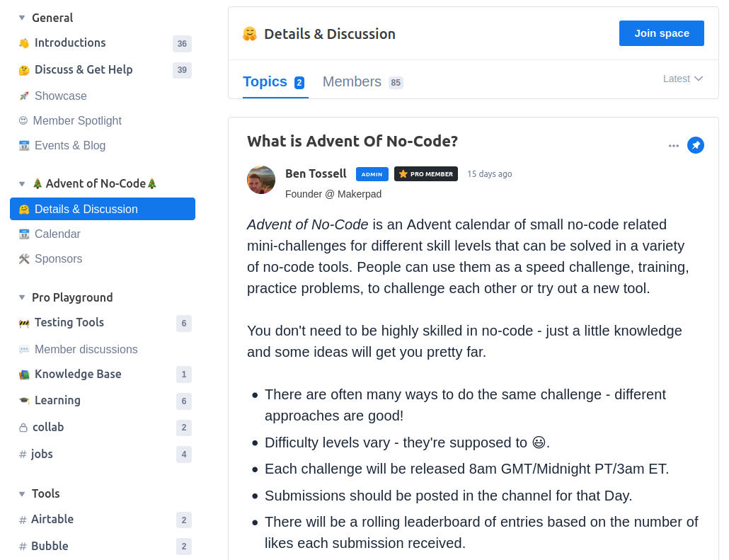The image size is (729, 560).
Task: Click the tools icon beside Sponsors
Action: pyautogui.click(x=24, y=258)
